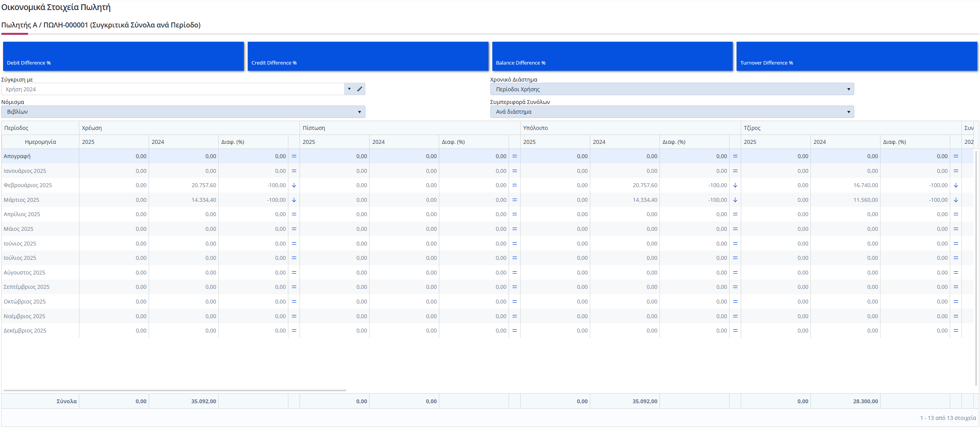The height and width of the screenshot is (428, 980).
Task: Click the 14.334,40 value in Χρέωση 2024
Action: 204,200
